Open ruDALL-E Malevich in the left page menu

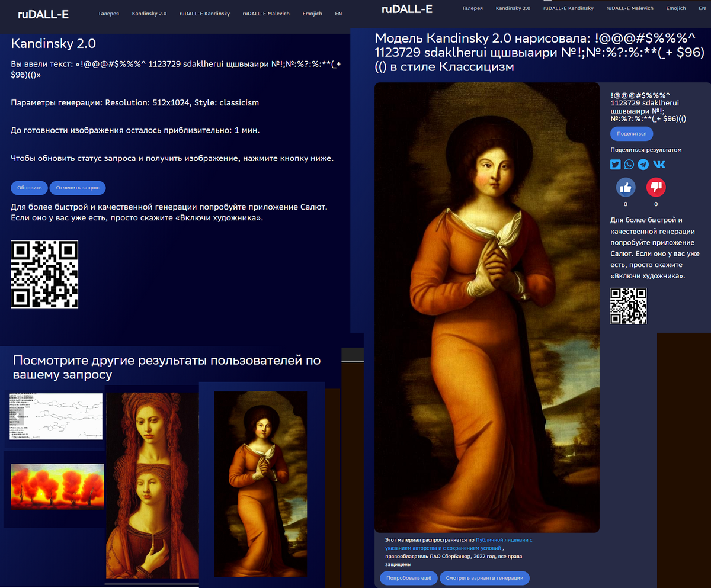(x=266, y=14)
